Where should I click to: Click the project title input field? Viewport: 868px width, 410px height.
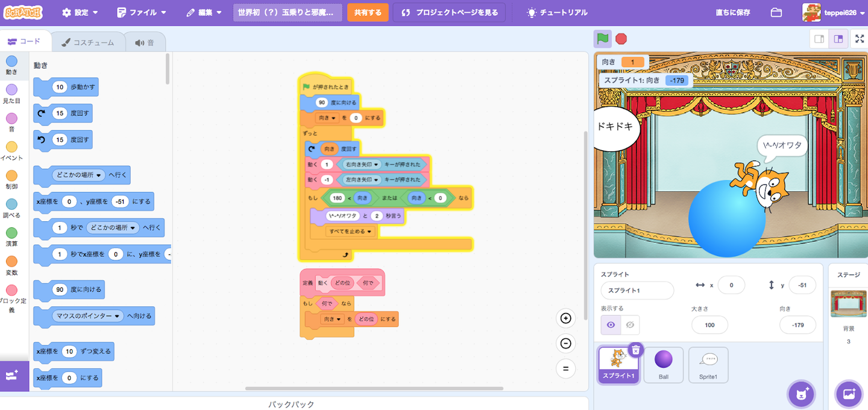[x=288, y=12]
